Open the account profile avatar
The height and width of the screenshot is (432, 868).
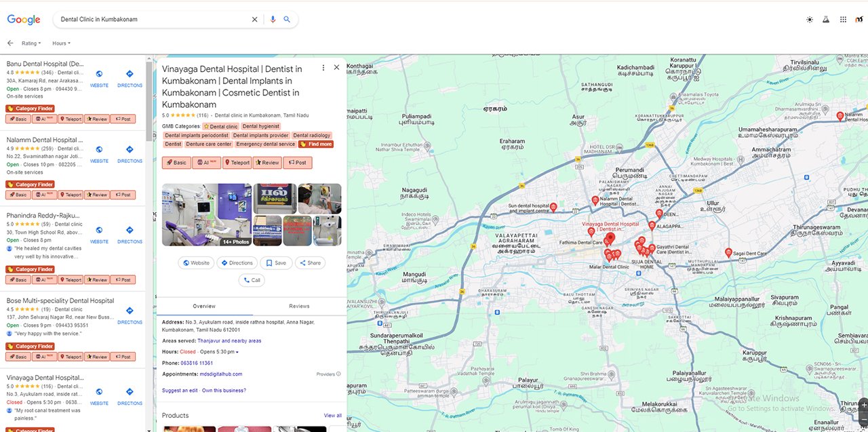point(859,20)
